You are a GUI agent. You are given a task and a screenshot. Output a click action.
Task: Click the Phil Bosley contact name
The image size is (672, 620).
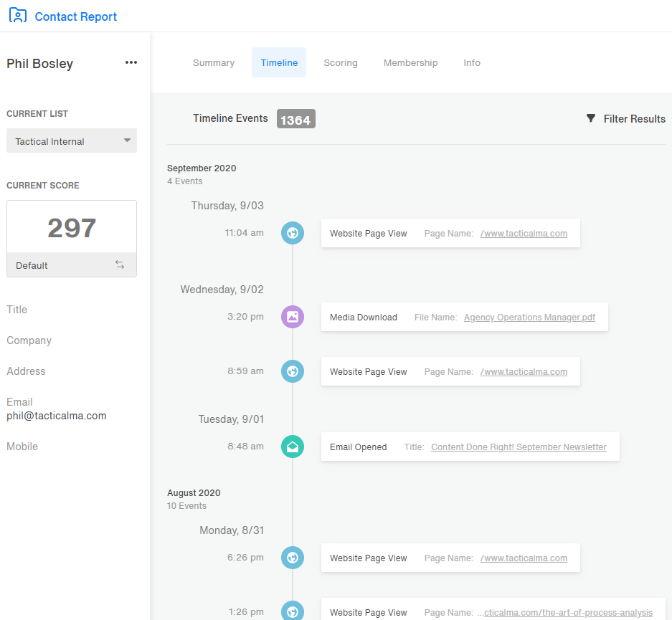(x=40, y=63)
